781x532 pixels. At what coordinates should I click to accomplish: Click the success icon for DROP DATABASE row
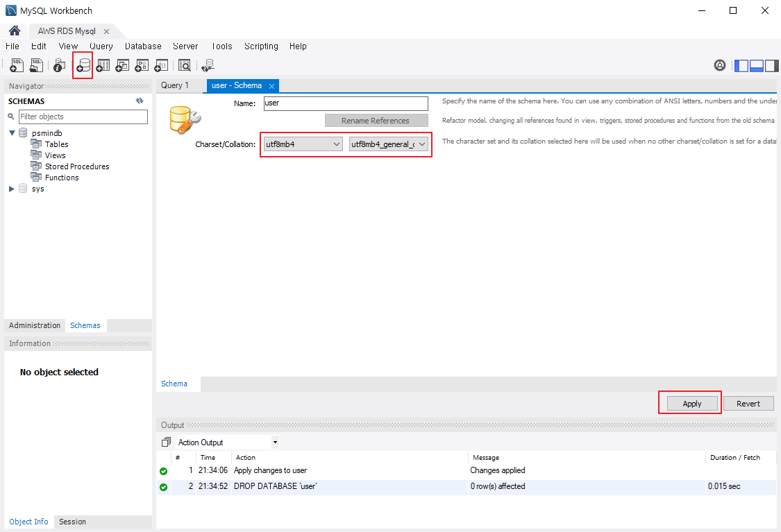[163, 487]
